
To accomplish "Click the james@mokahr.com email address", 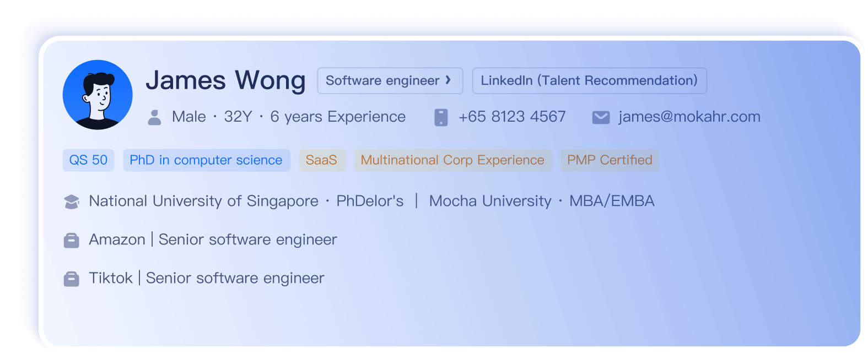I will [689, 117].
